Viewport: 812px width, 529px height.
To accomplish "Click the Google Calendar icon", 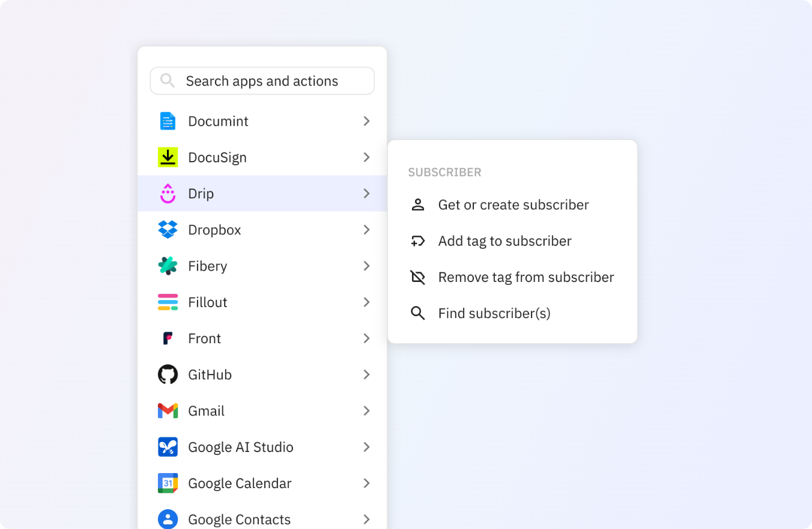I will (x=168, y=483).
